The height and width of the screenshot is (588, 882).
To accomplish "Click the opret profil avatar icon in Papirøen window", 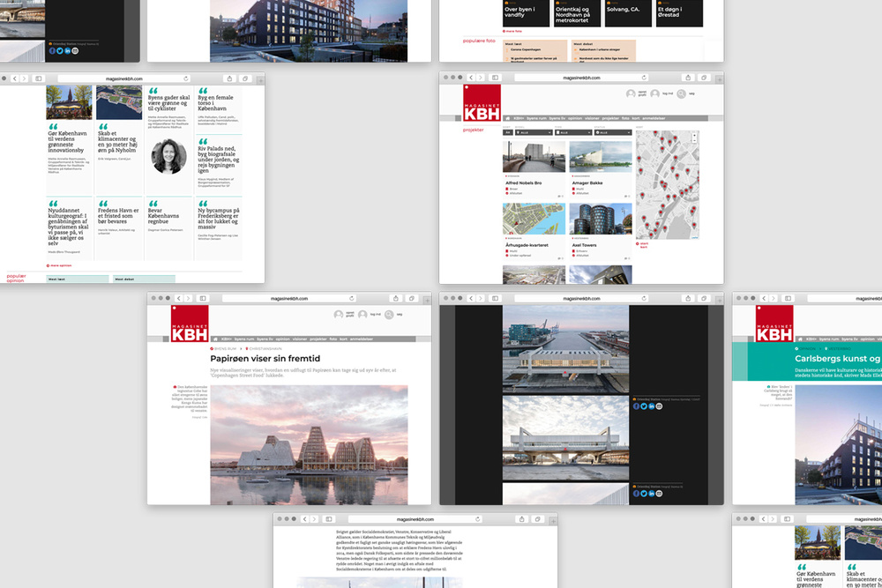I will 338,315.
